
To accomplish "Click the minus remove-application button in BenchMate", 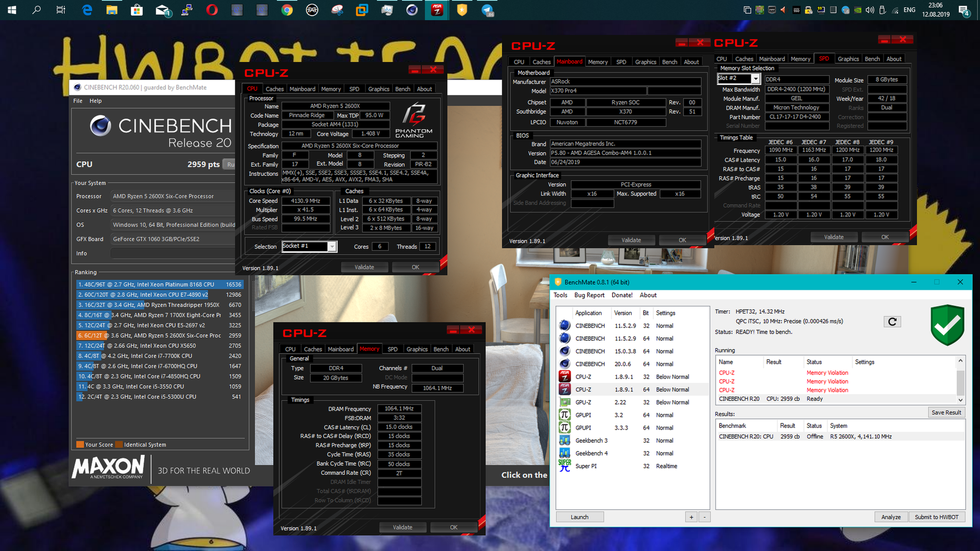I will 704,517.
